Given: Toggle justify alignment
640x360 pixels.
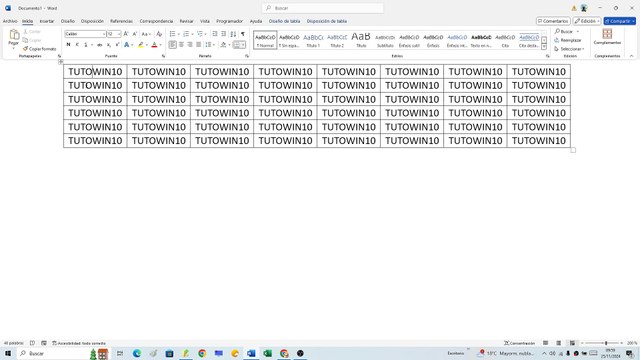Looking at the screenshot, I should click(x=199, y=45).
